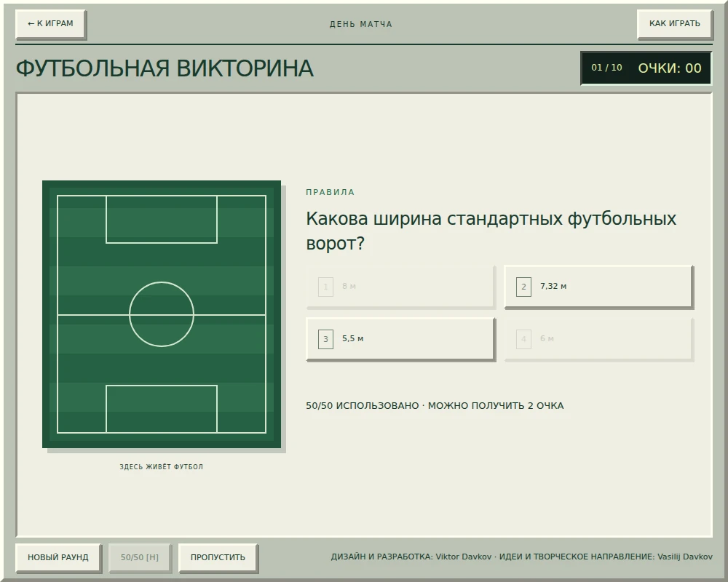
Task: Click the '50/50 ИСПОЛЬЗОВАНО' status line
Action: 435,406
